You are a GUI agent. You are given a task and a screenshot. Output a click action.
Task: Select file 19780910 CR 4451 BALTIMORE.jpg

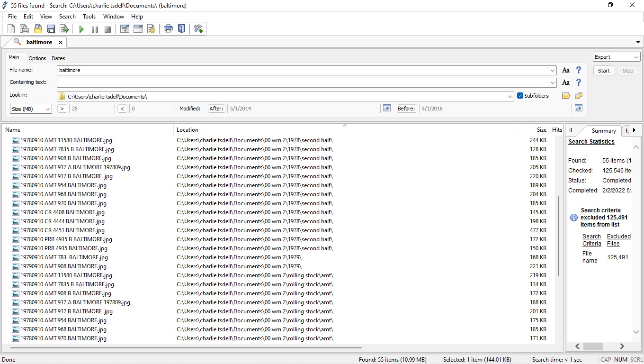click(62, 230)
